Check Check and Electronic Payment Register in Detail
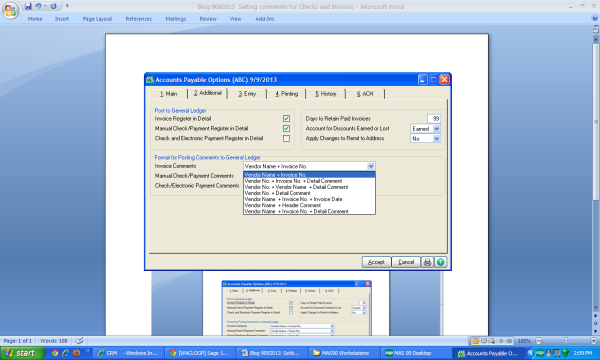This screenshot has width=600, height=360. coord(286,138)
